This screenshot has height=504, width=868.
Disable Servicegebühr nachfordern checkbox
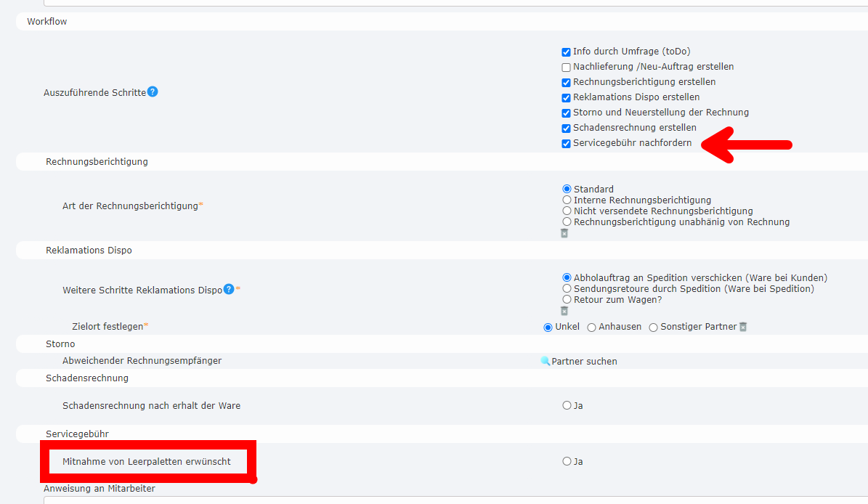[567, 144]
